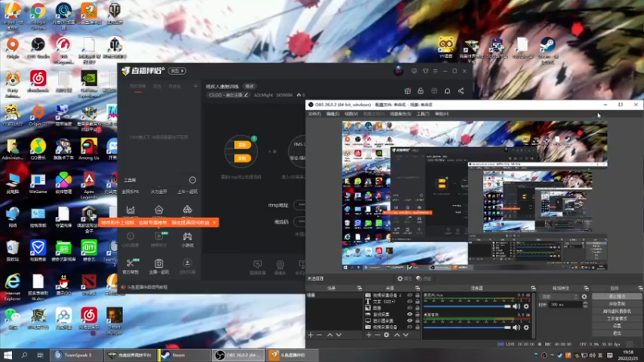644x362 pixels.
Task: Click bell notification icon in companion app
Action: (448, 91)
